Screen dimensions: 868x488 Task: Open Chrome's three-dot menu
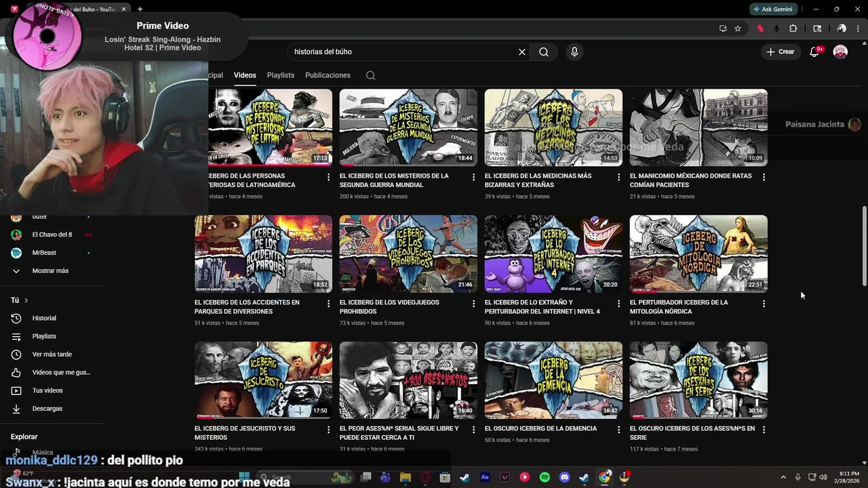[857, 28]
